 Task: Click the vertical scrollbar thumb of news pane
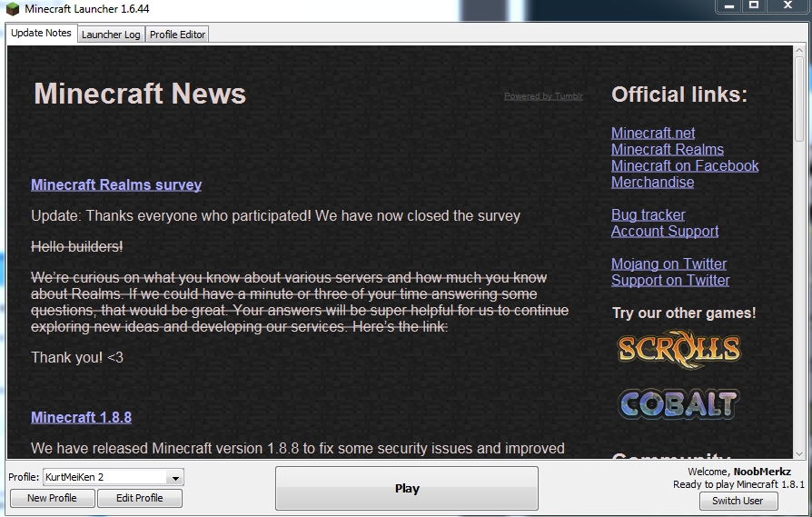(x=799, y=98)
